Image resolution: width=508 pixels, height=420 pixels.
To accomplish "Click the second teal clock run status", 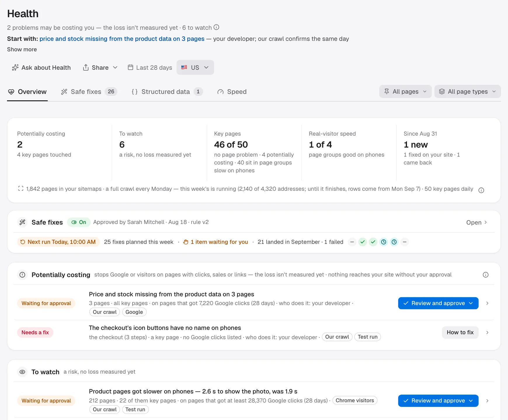I will [x=394, y=242].
